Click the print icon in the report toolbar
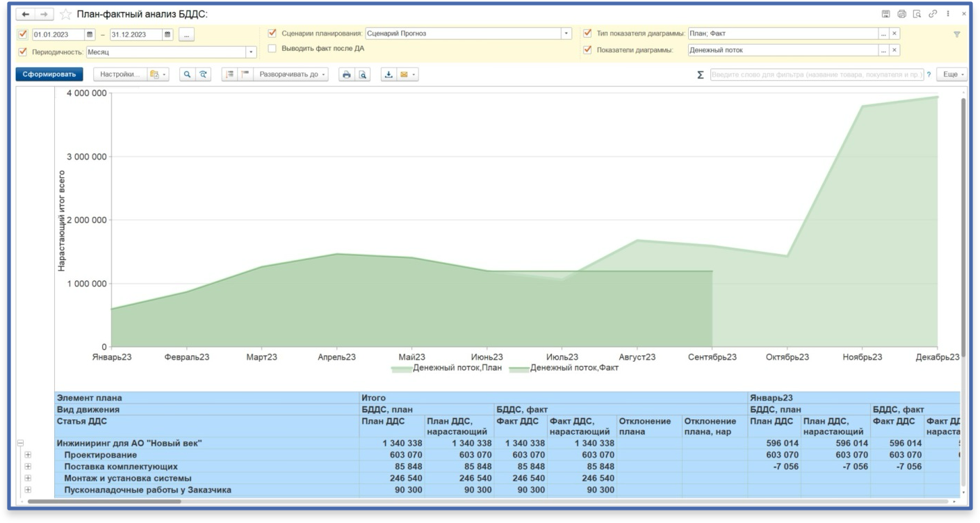 pos(347,74)
